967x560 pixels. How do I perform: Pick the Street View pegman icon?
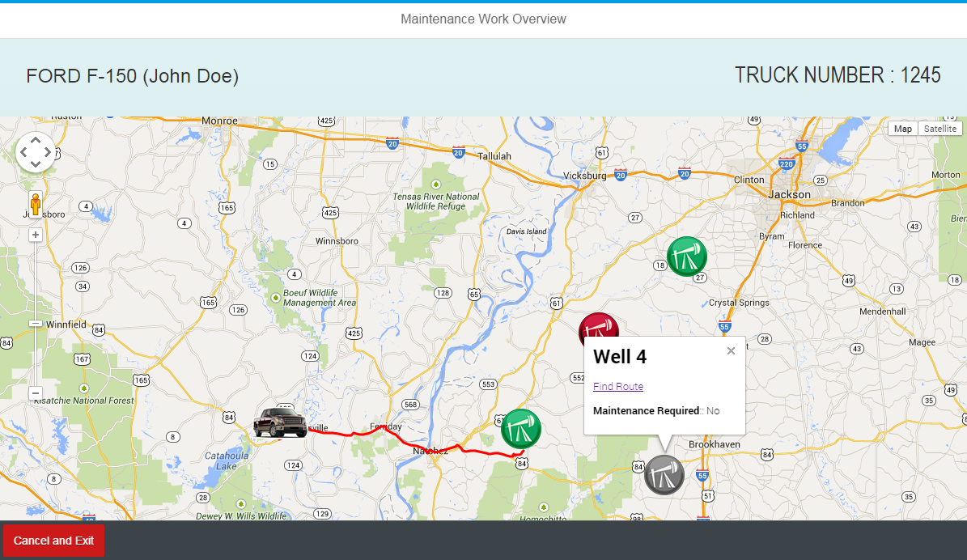35,203
